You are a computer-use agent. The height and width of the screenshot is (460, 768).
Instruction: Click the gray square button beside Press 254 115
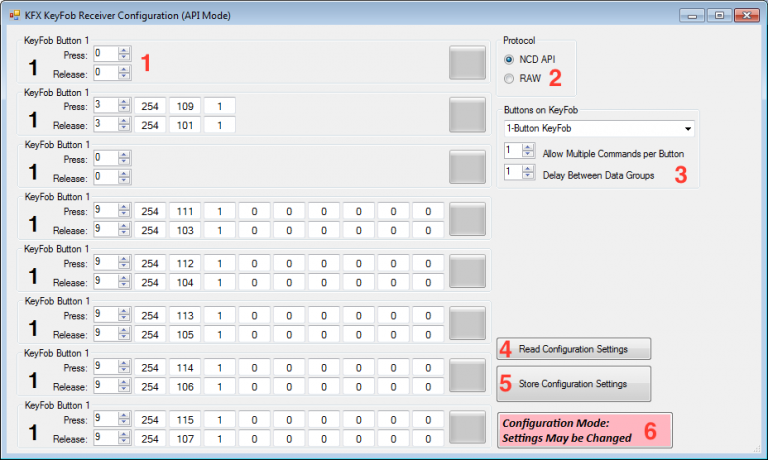pyautogui.click(x=467, y=427)
